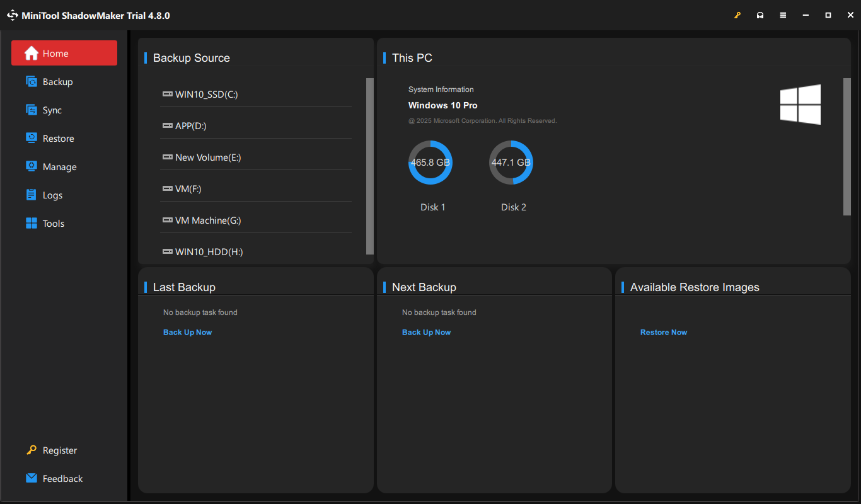The image size is (861, 504).
Task: Click Restore Now under Available Restore Images
Action: click(664, 332)
